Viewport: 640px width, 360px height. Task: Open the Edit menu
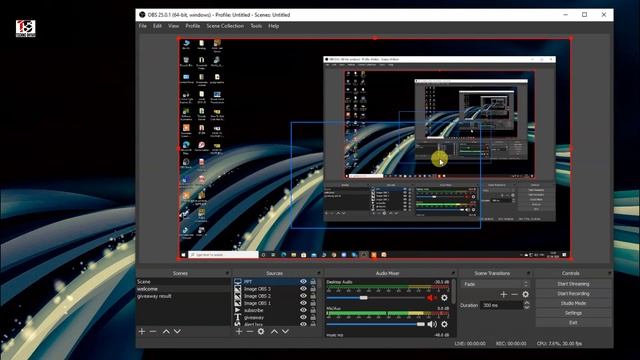(157, 26)
